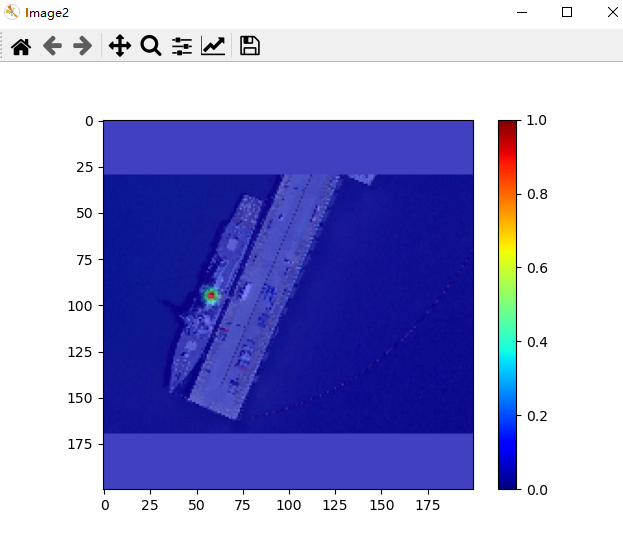Image resolution: width=623 pixels, height=535 pixels.
Task: Go back to the previous view
Action: pos(52,46)
